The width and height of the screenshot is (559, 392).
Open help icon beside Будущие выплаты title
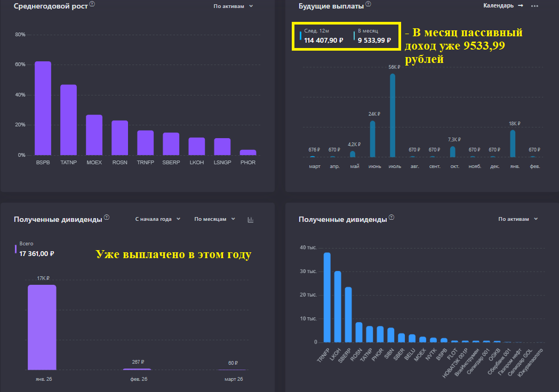click(x=368, y=4)
